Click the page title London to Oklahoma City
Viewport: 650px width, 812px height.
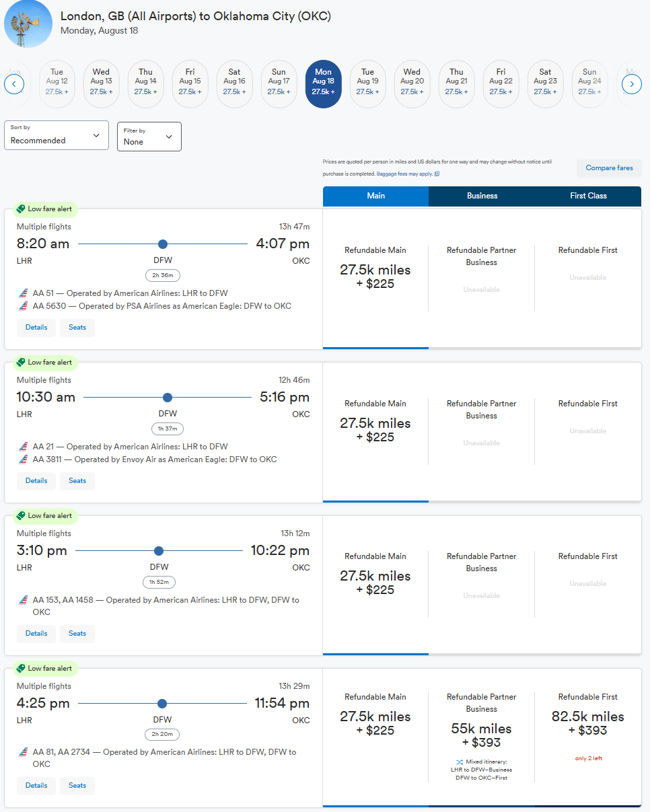(196, 16)
